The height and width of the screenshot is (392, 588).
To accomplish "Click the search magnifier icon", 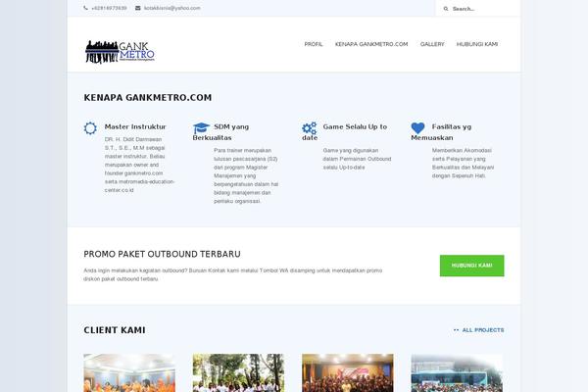I will [446, 9].
